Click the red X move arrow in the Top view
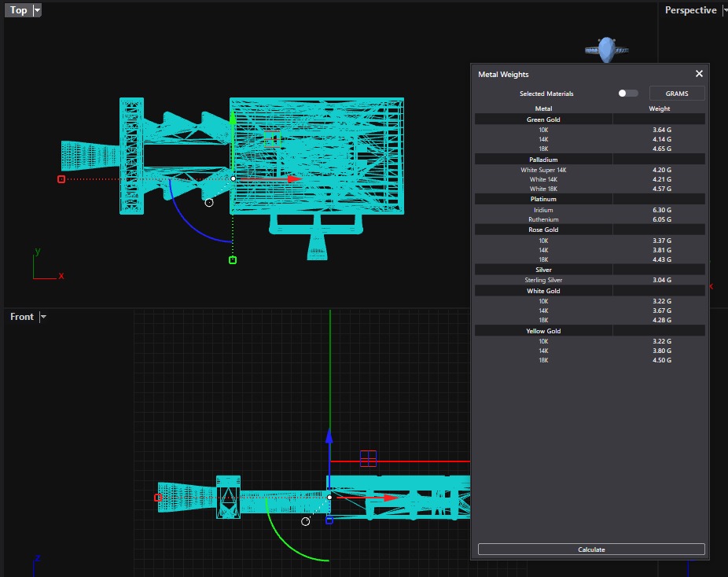The image size is (728, 577). click(294, 178)
